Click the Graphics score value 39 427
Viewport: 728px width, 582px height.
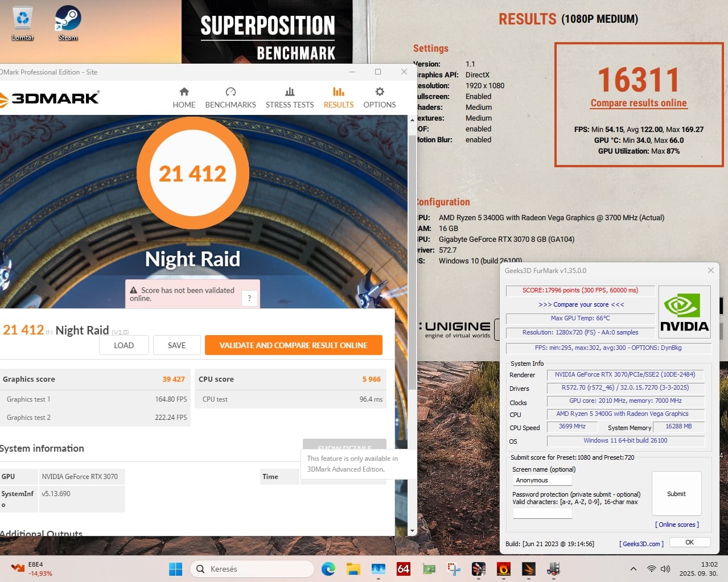(174, 379)
